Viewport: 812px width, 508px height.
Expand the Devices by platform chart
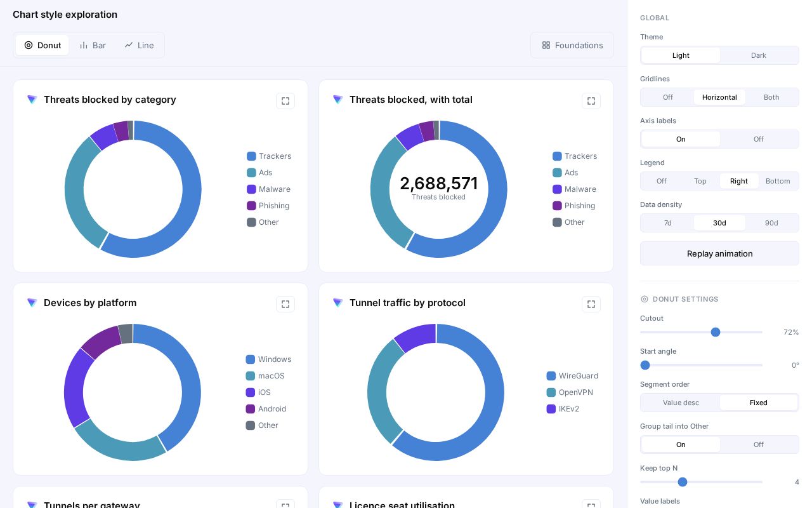pos(285,304)
